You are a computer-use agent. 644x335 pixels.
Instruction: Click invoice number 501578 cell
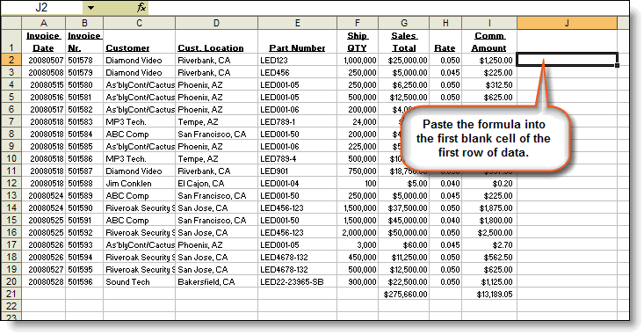click(x=84, y=60)
